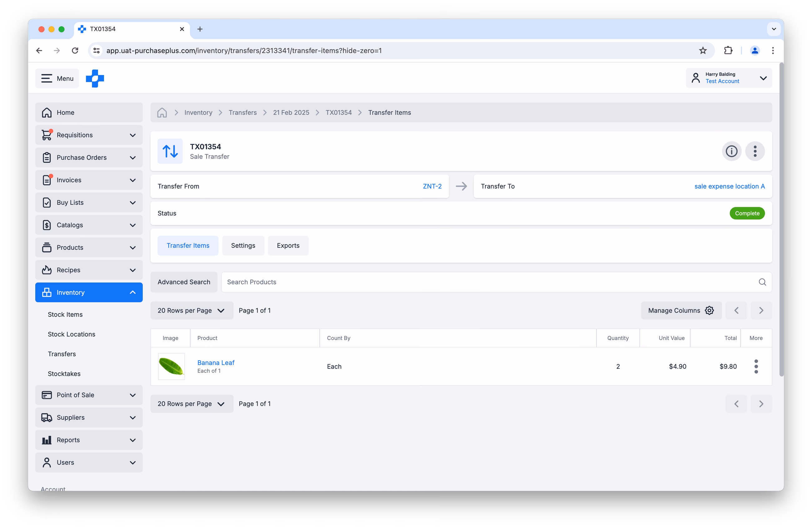Expand Purchase Orders sidebar section

[89, 158]
